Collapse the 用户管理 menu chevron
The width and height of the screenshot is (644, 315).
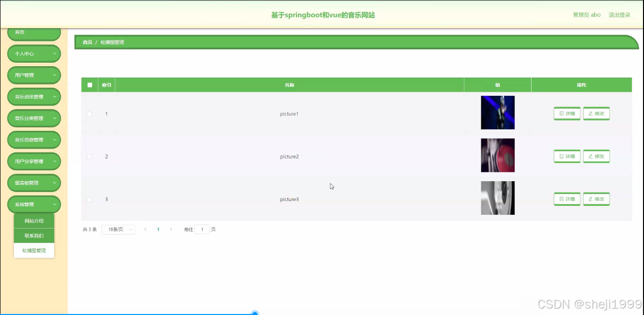click(x=55, y=75)
